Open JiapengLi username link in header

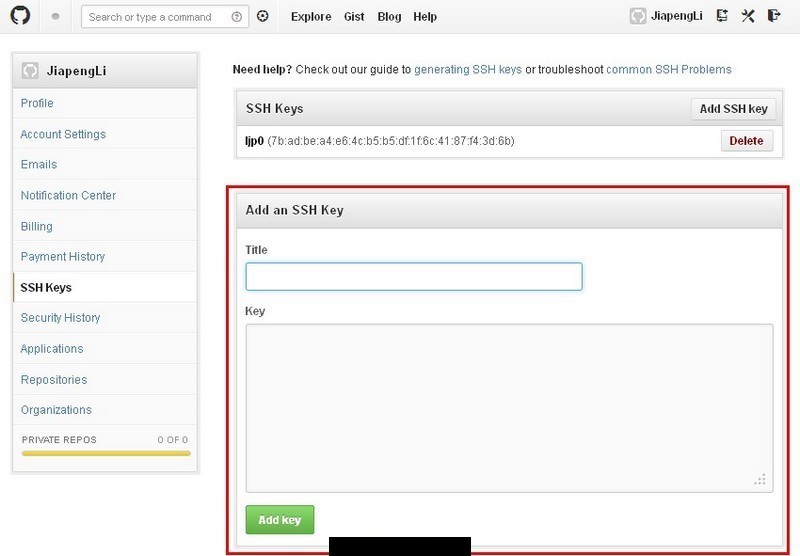click(677, 16)
